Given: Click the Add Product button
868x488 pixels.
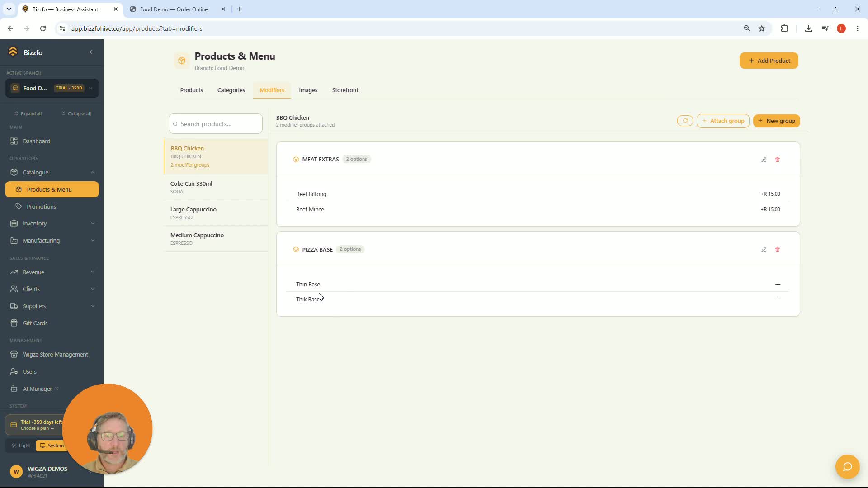Looking at the screenshot, I should pos(769,61).
